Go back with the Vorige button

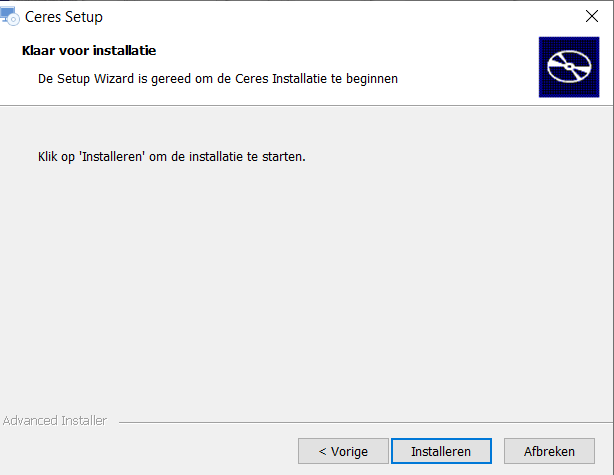343,451
